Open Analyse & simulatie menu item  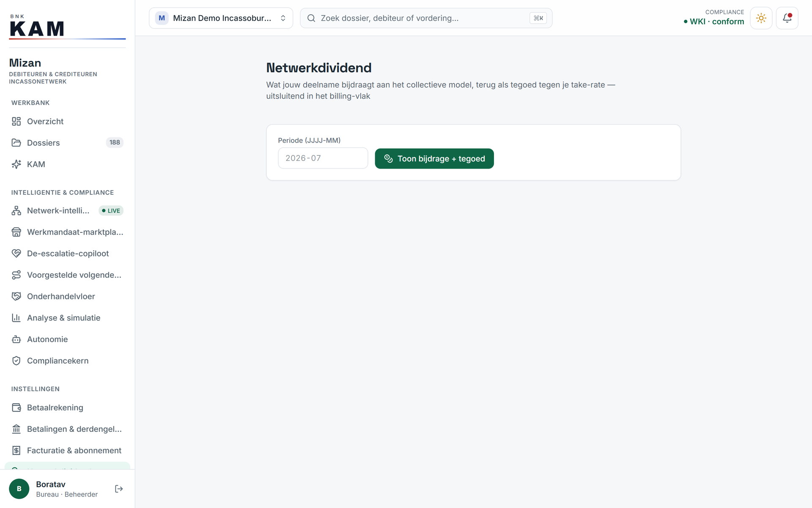click(67, 318)
